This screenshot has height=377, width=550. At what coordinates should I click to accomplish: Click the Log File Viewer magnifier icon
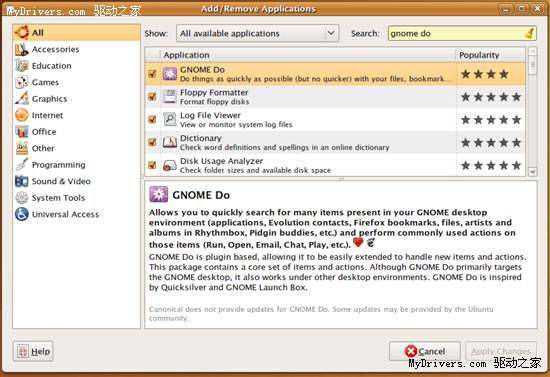[170, 120]
